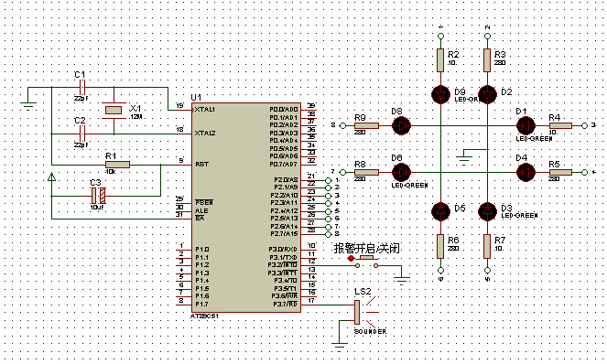Select LED D9 below resistor R2
The height and width of the screenshot is (364, 607).
point(440,94)
